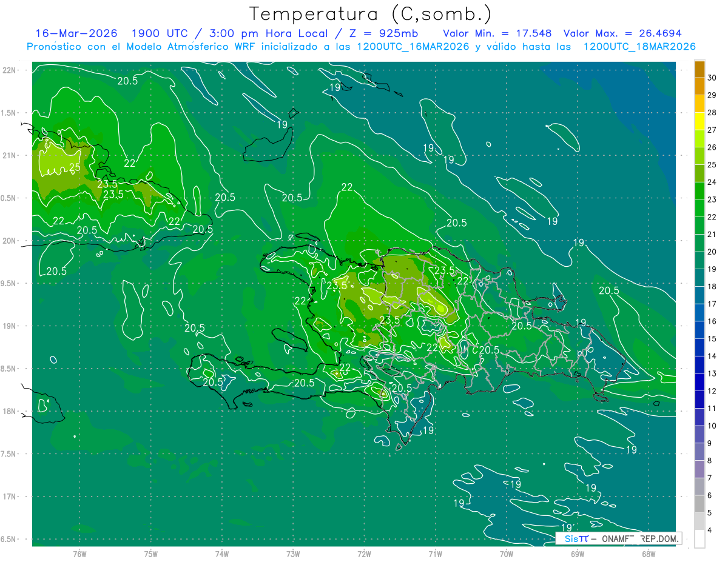Click the '73W' longitude axis label
This screenshot has height=562, width=728.
(293, 554)
